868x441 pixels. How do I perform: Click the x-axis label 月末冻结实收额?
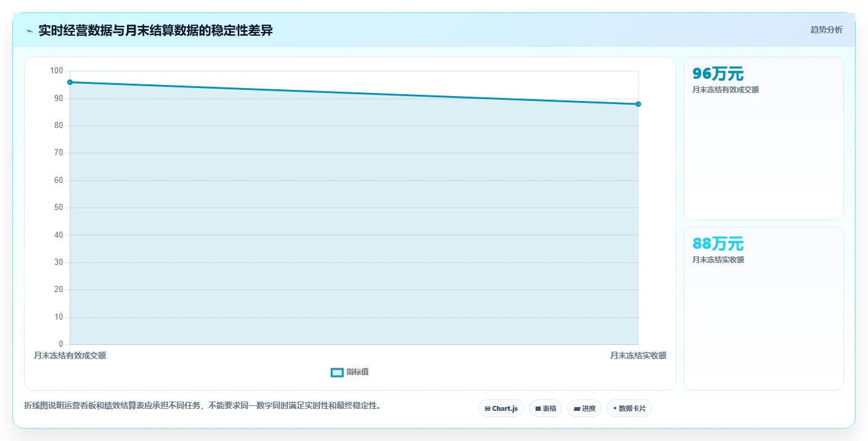[x=638, y=355]
